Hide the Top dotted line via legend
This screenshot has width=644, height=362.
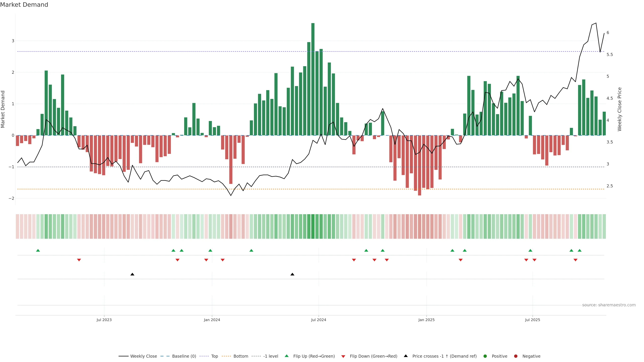pos(214,356)
